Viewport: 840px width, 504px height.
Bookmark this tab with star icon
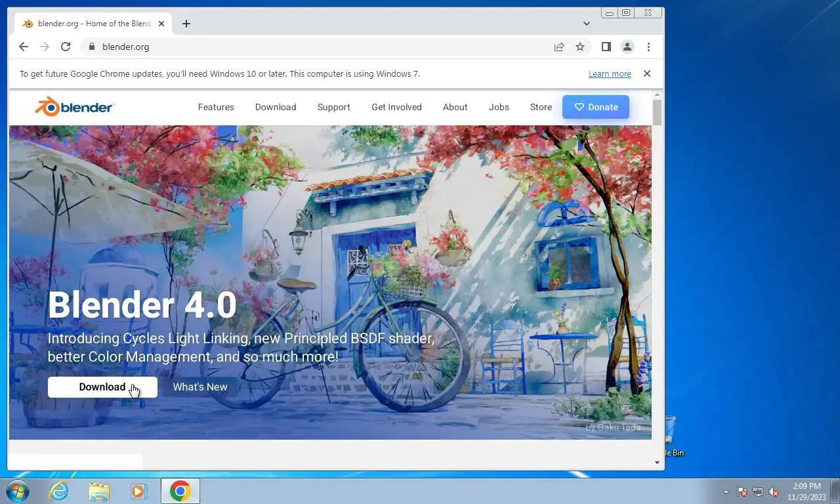point(580,47)
